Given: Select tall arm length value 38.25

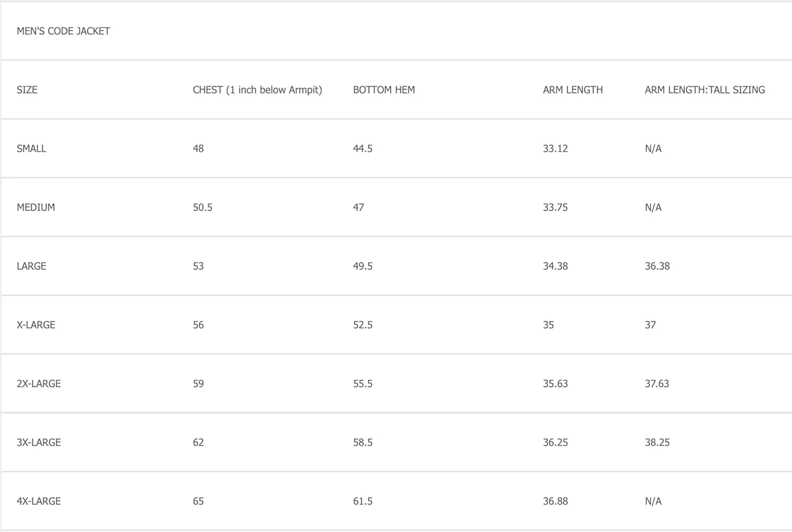Looking at the screenshot, I should pyautogui.click(x=657, y=442).
